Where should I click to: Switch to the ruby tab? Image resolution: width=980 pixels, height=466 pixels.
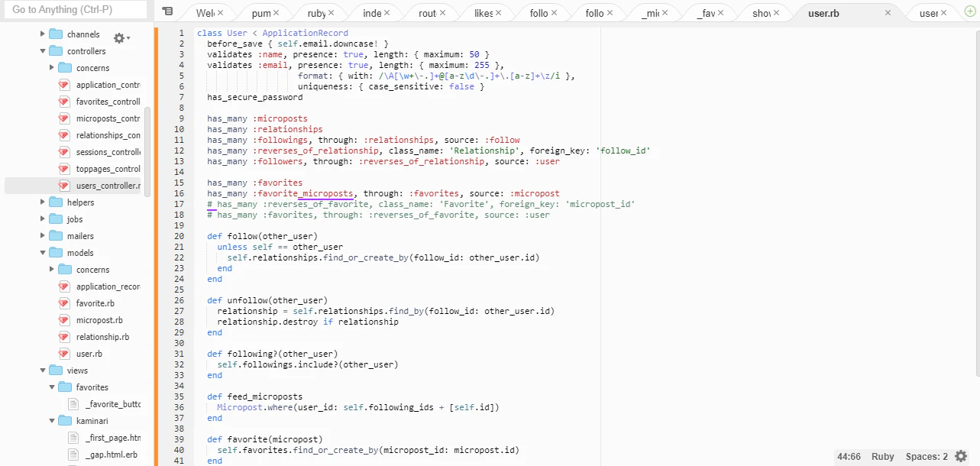point(315,13)
